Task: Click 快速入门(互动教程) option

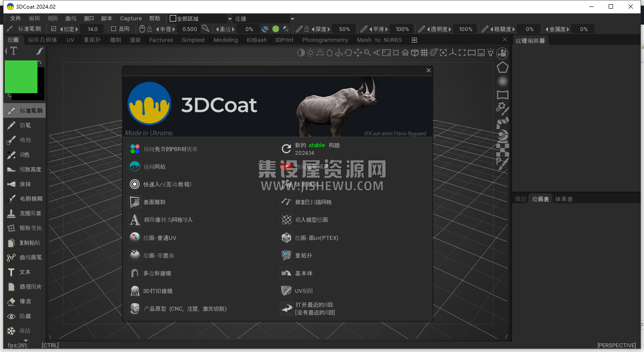Action: (168, 185)
